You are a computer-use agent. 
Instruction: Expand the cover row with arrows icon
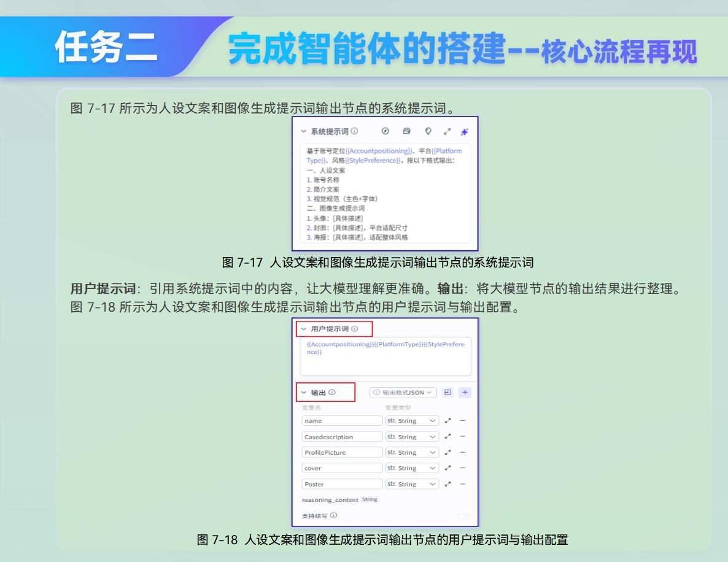coord(447,468)
